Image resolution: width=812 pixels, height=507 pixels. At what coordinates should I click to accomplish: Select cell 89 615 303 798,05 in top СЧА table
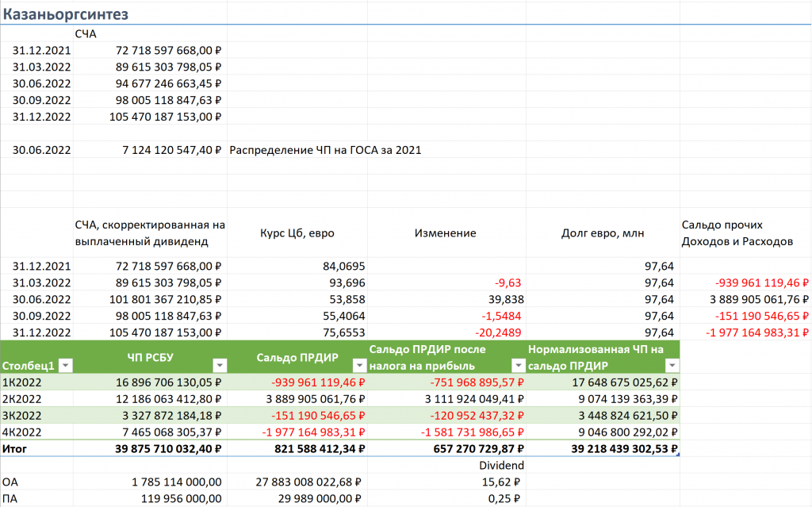pyautogui.click(x=168, y=67)
